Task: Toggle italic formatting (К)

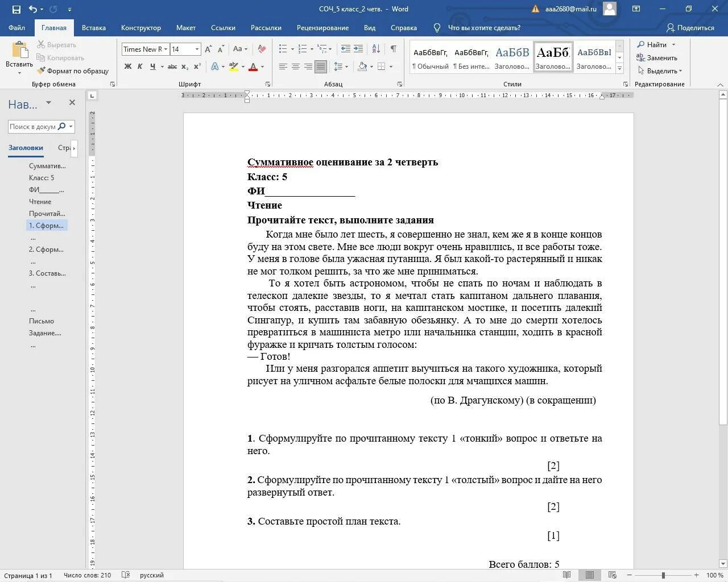Action: [x=140, y=66]
